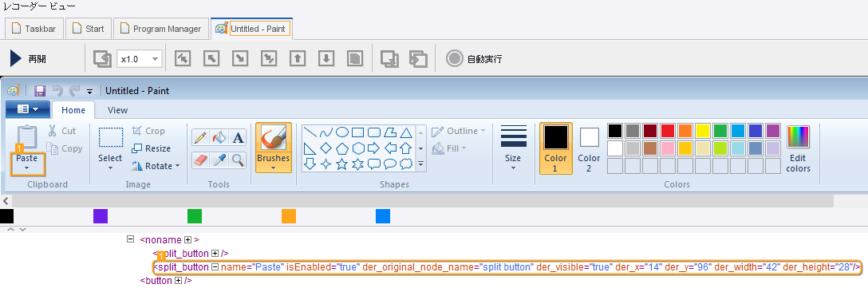
Task: Choose the Right arrow shape
Action: coord(374,148)
